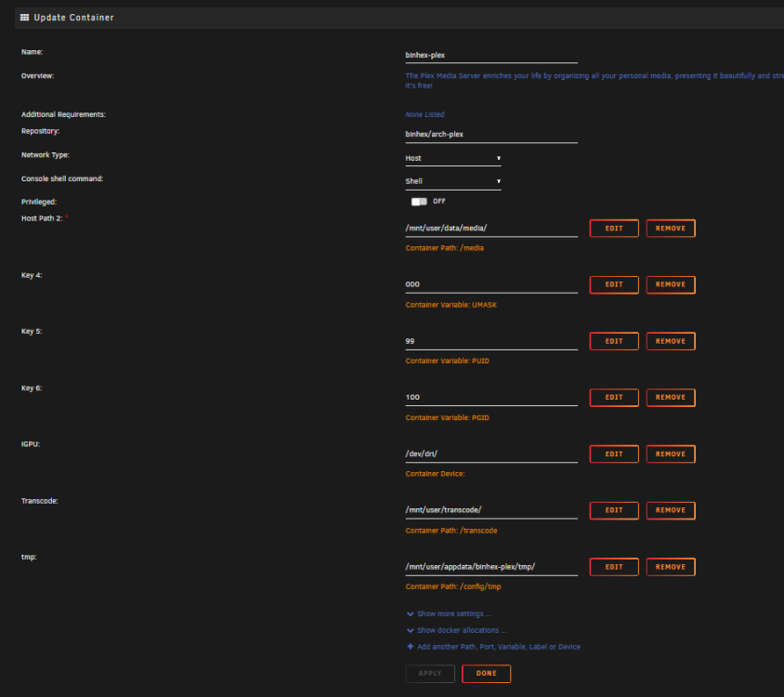
Task: Click the Container Device: label
Action: click(435, 474)
